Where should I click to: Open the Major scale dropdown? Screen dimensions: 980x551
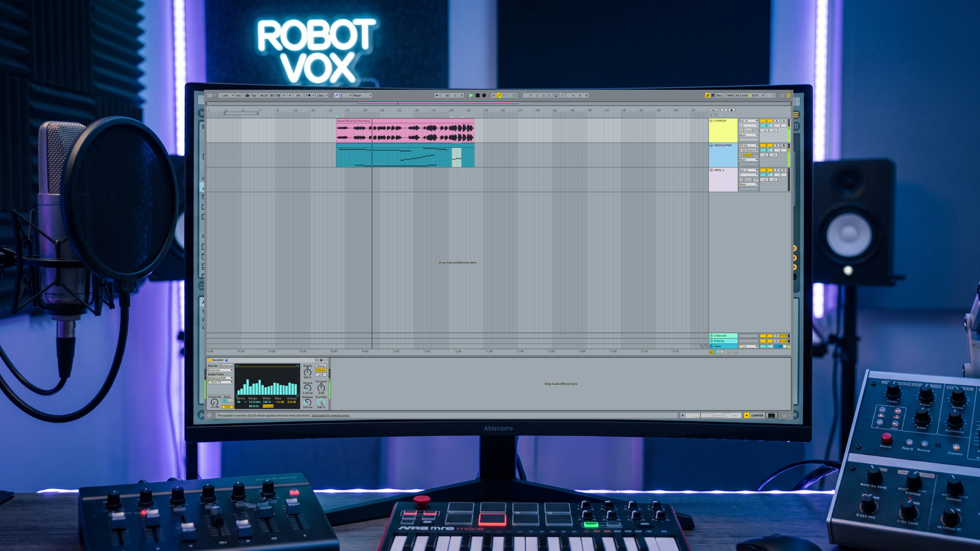click(x=362, y=95)
